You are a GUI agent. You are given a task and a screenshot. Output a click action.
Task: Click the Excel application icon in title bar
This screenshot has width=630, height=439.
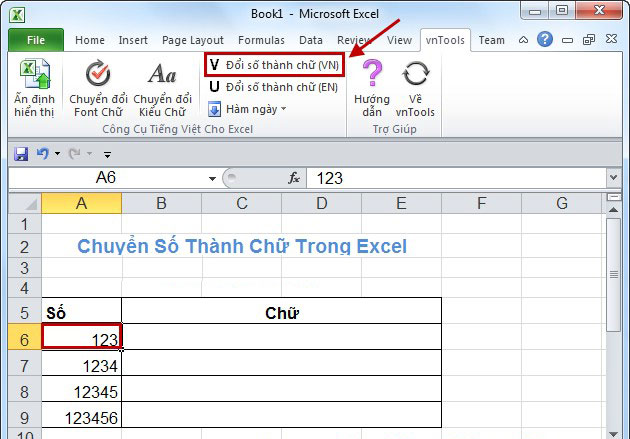click(17, 15)
